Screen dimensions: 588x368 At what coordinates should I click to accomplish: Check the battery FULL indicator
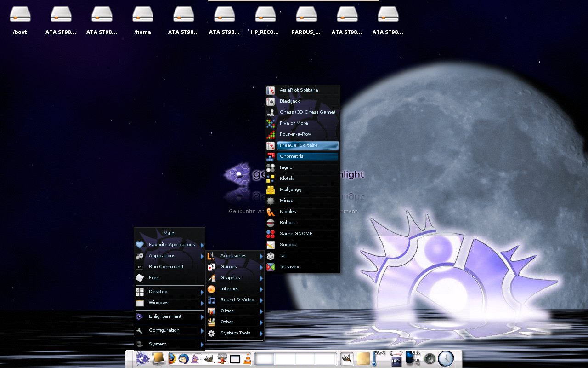point(413,357)
